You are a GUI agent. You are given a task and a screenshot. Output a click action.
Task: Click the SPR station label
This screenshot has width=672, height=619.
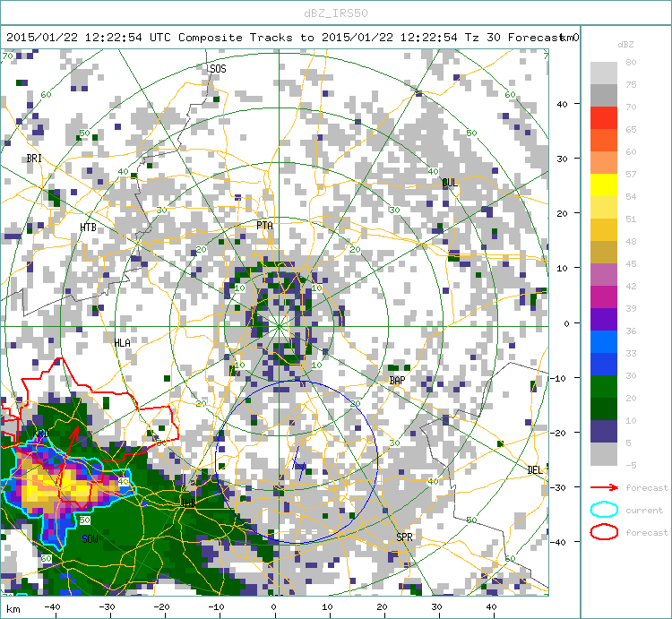click(x=404, y=537)
